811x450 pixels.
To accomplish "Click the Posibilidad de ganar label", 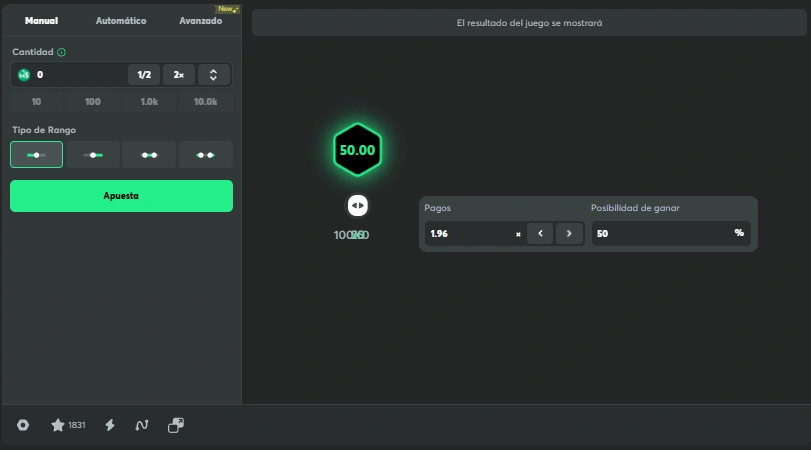I will point(635,208).
